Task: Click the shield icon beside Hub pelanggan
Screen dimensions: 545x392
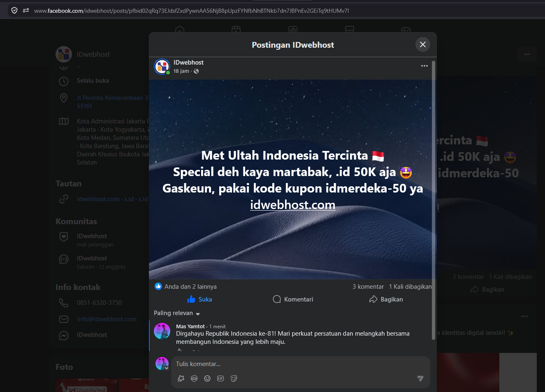Action: coord(64,237)
